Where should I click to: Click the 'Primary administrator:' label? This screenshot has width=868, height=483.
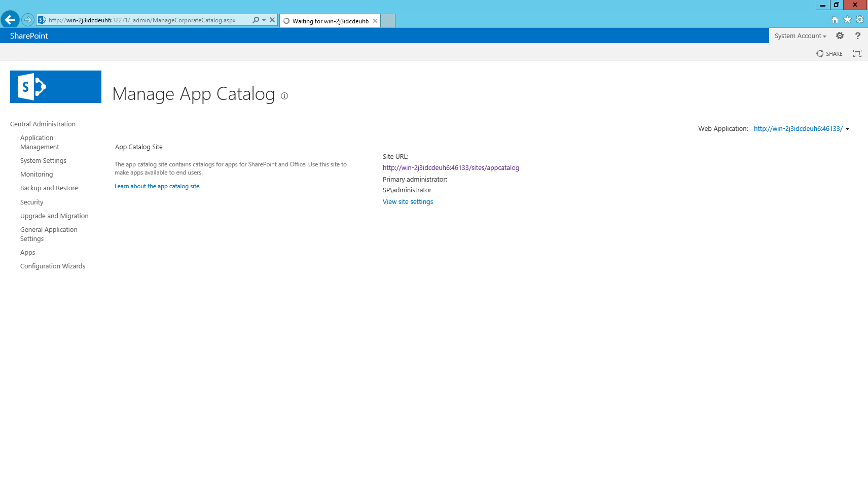click(415, 180)
